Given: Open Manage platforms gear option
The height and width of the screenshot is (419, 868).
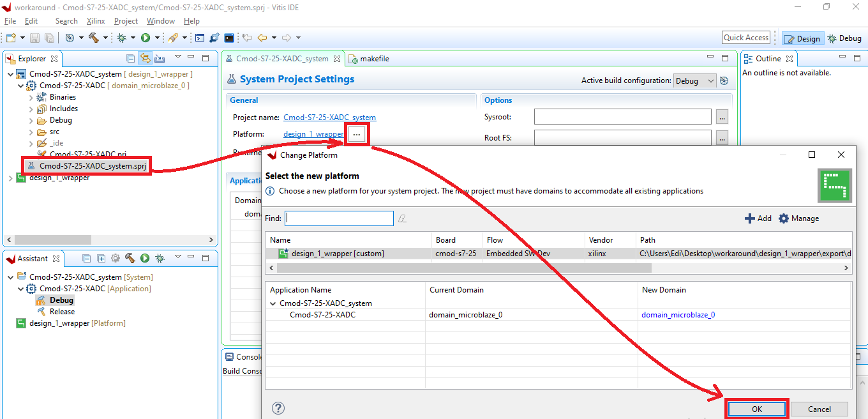Looking at the screenshot, I should click(x=798, y=218).
